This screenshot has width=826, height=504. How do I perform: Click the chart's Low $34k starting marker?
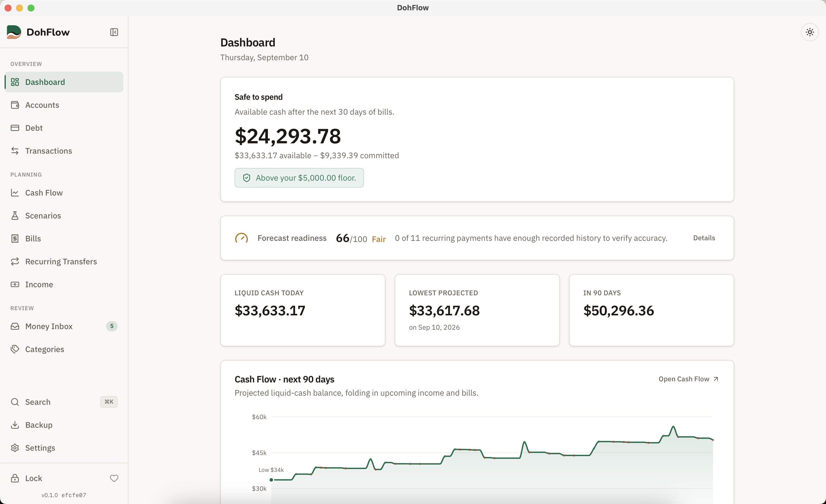(x=271, y=480)
